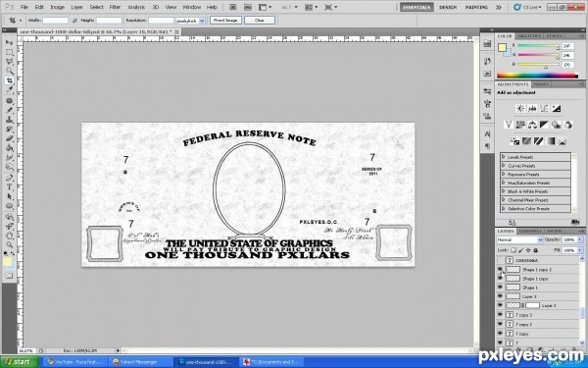Add an Exposure adjustment layer
588x368 pixels.
pos(556,109)
